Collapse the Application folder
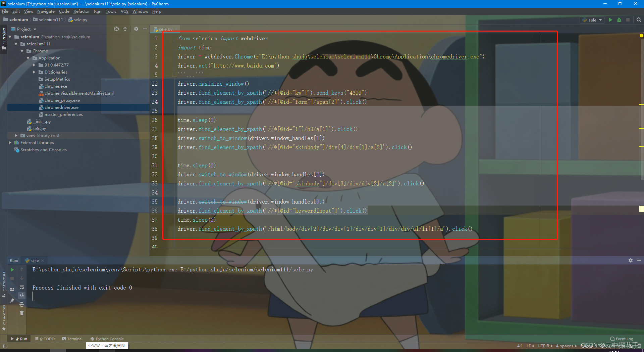644x352 pixels. (x=28, y=58)
